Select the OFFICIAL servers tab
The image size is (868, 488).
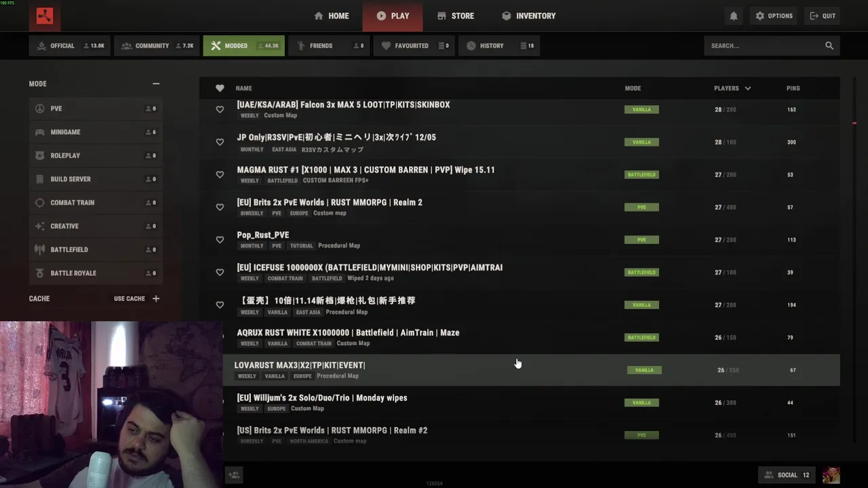[70, 45]
